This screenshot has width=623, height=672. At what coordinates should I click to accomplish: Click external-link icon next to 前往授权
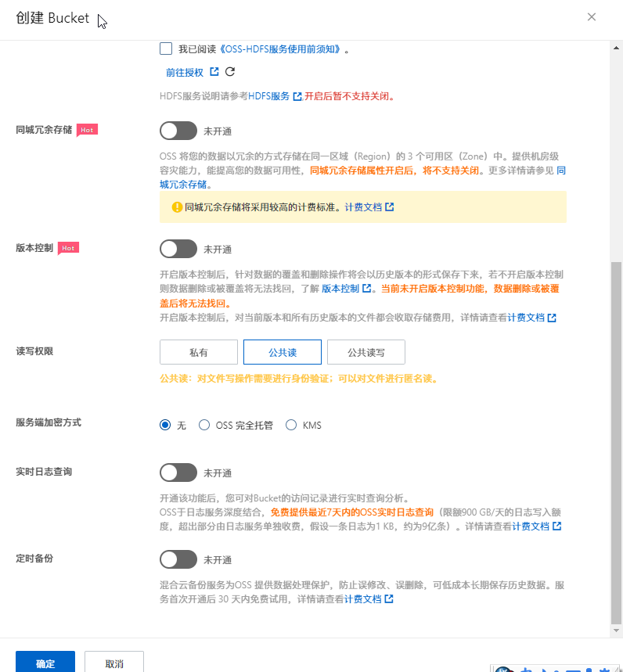pyautogui.click(x=214, y=72)
